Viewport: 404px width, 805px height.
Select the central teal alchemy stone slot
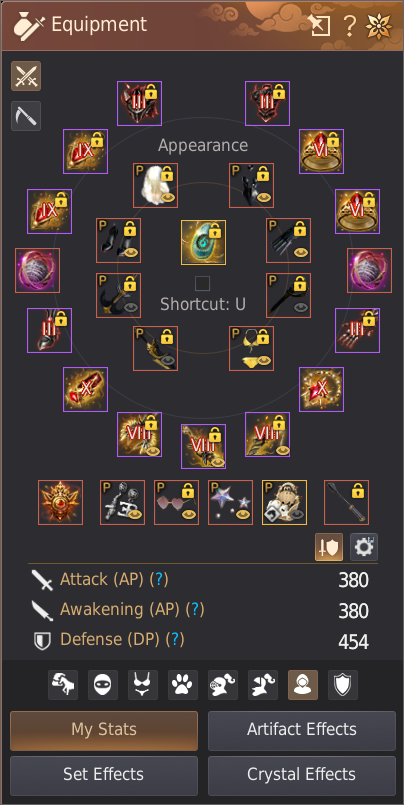203,242
